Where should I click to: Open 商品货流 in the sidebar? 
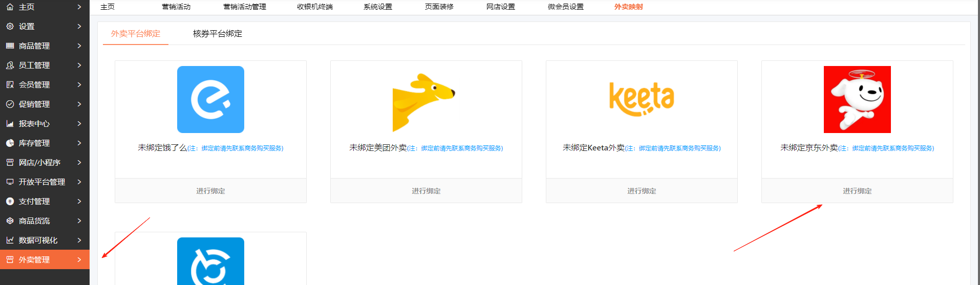click(x=45, y=221)
